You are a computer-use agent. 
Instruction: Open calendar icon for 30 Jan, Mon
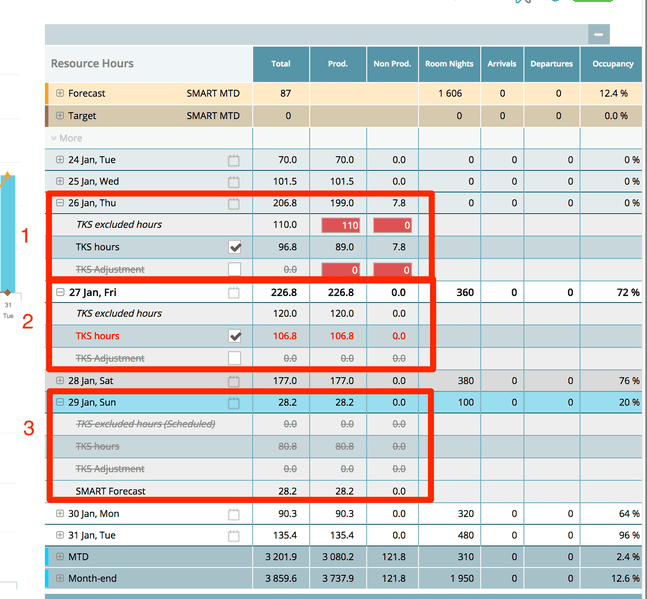pyautogui.click(x=234, y=514)
